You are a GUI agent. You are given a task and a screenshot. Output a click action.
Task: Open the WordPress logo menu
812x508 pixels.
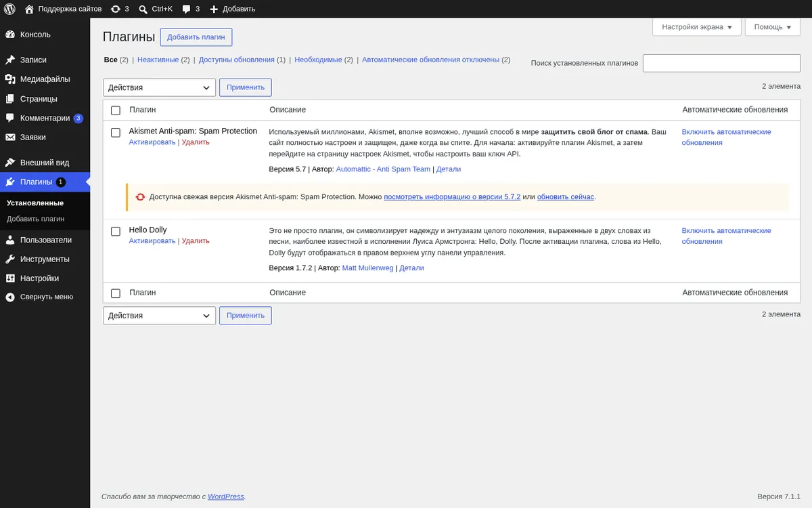tap(10, 9)
